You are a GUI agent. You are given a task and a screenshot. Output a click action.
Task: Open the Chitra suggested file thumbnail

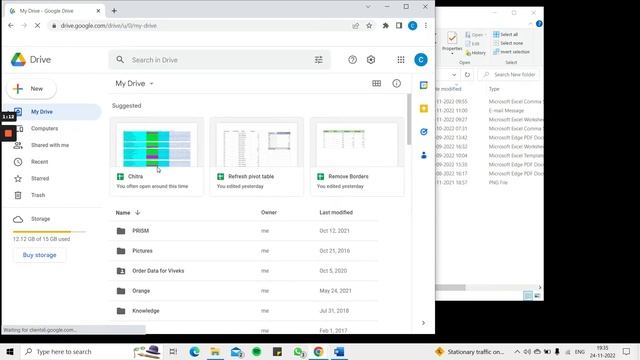tap(157, 145)
